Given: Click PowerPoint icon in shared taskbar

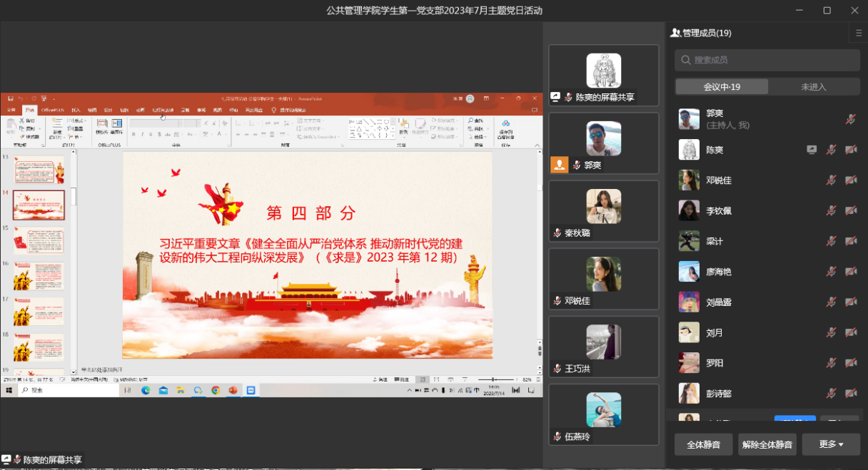Looking at the screenshot, I should tap(233, 391).
